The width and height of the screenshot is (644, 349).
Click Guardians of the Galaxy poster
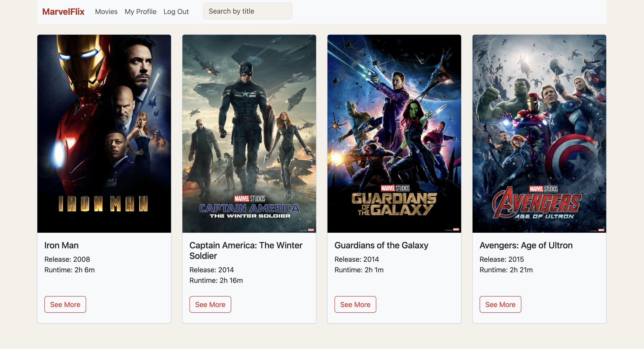tap(394, 133)
